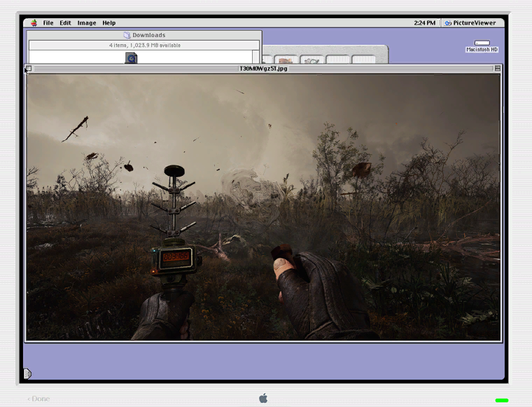
Task: Click the Downloads window title bar
Action: [144, 35]
